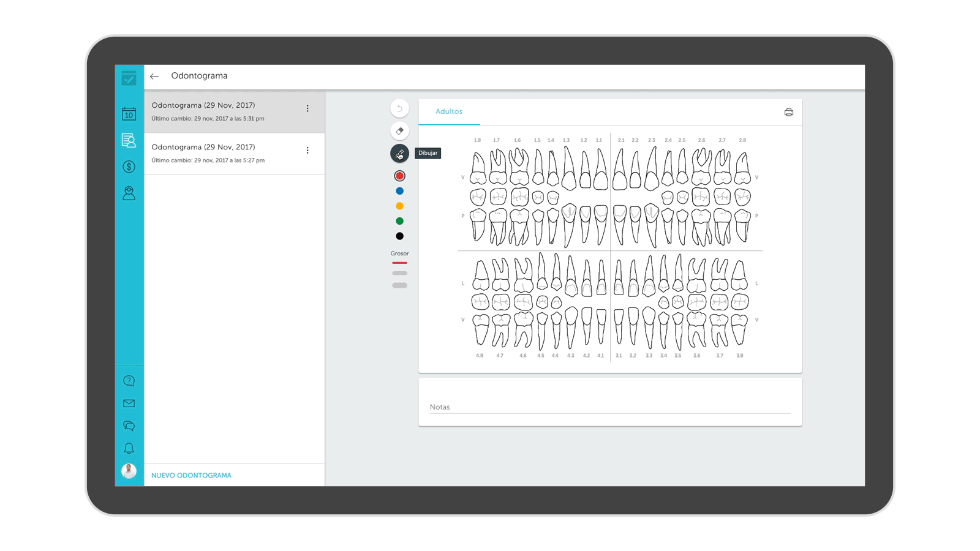Pick the black drawing color
The width and height of the screenshot is (980, 551).
(x=399, y=236)
